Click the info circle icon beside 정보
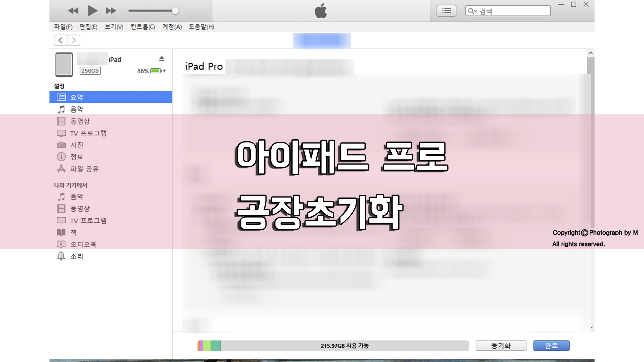Viewport: 644px width, 362px height. point(61,157)
